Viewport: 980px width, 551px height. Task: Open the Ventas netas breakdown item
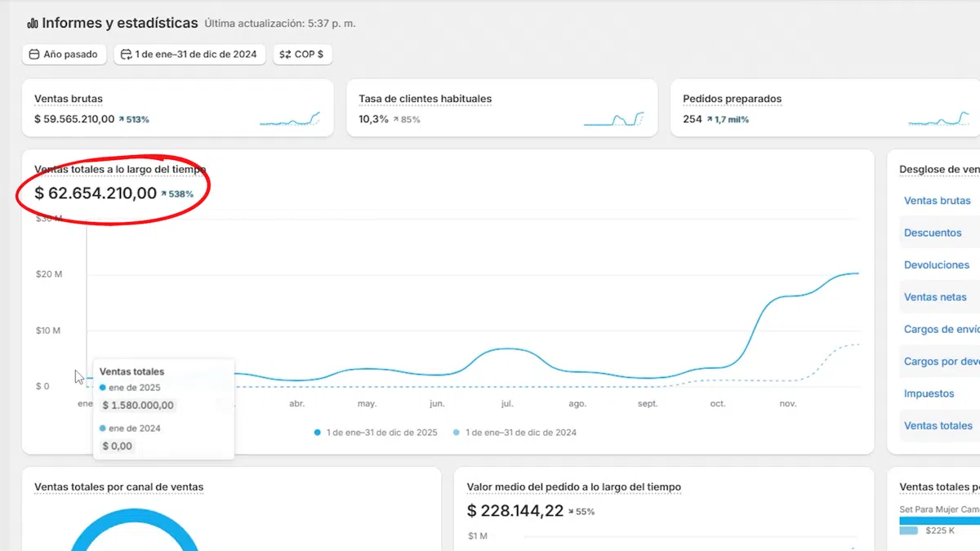[935, 297]
